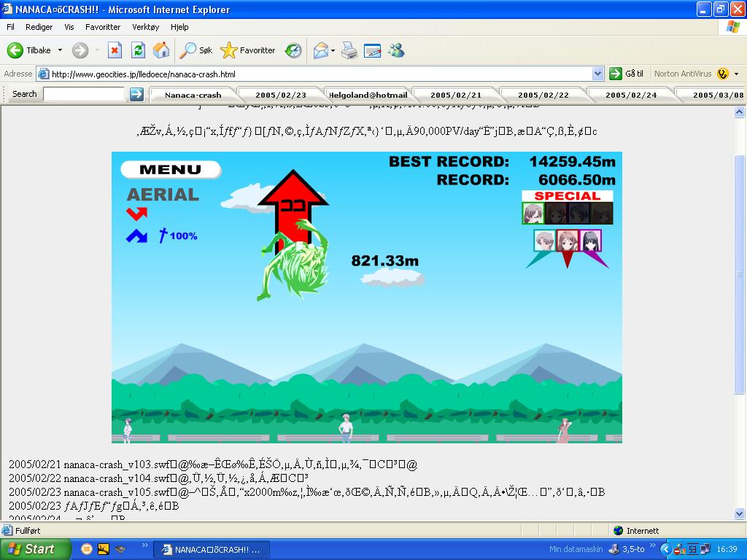This screenshot has height=560, width=747.
Task: Open the forward history dropdown arrow
Action: (x=97, y=50)
